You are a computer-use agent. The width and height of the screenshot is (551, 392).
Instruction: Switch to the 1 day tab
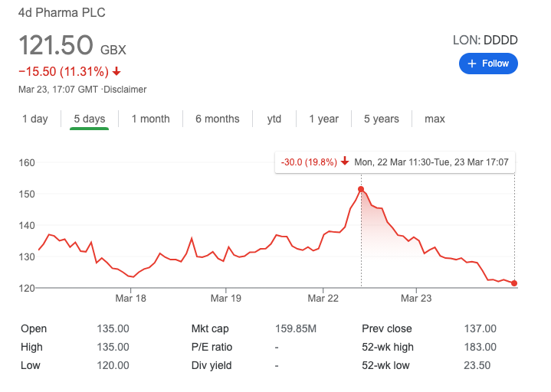35,119
